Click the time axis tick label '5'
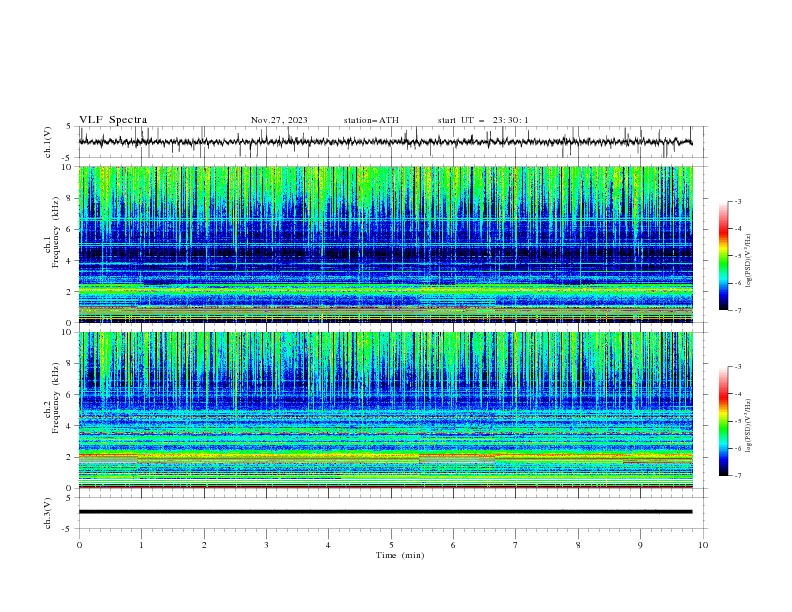This screenshot has height=612, width=792. [391, 545]
